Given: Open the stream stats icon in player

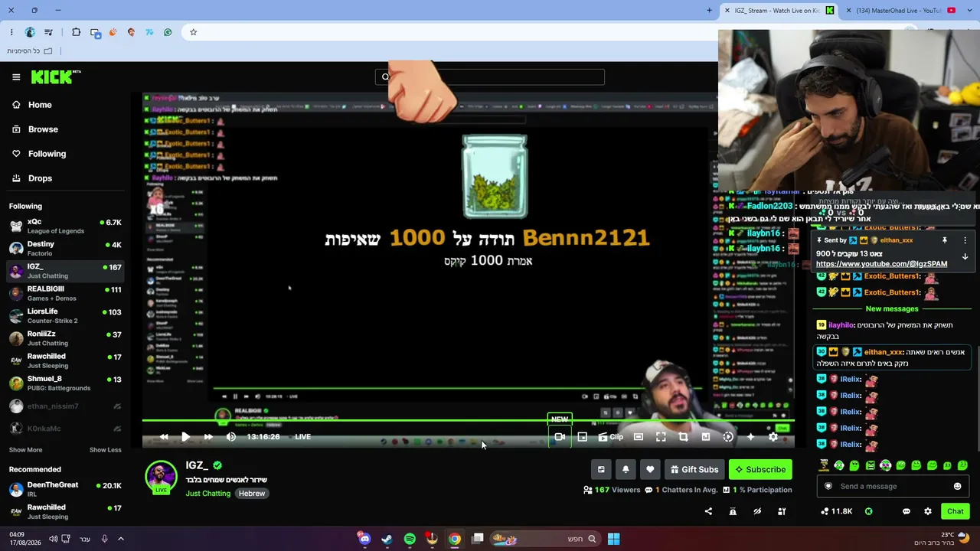Looking at the screenshot, I should 706,437.
